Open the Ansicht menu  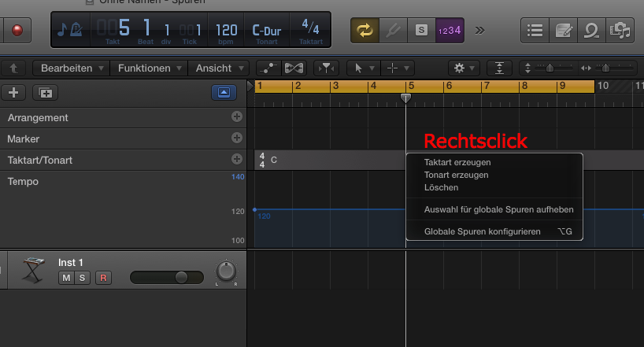tap(219, 68)
